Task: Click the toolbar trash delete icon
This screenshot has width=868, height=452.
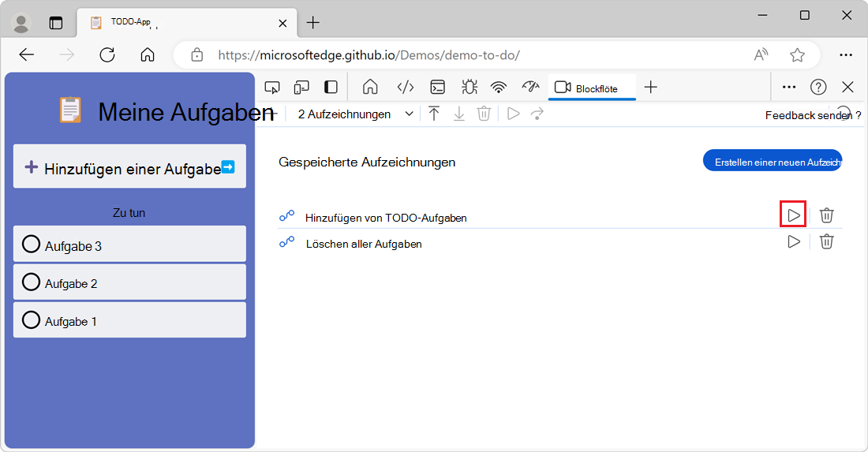Action: point(484,114)
